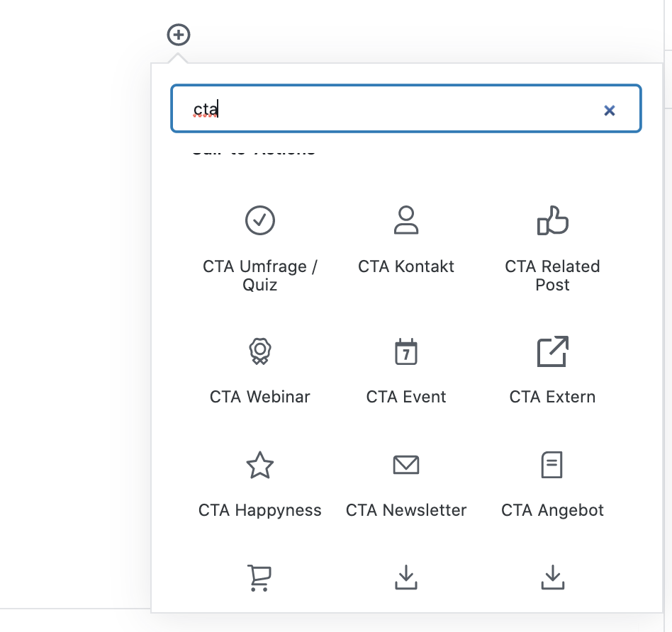Select the CTA Umfrage / Quiz checkmark icon
This screenshot has width=672, height=632.
click(260, 220)
